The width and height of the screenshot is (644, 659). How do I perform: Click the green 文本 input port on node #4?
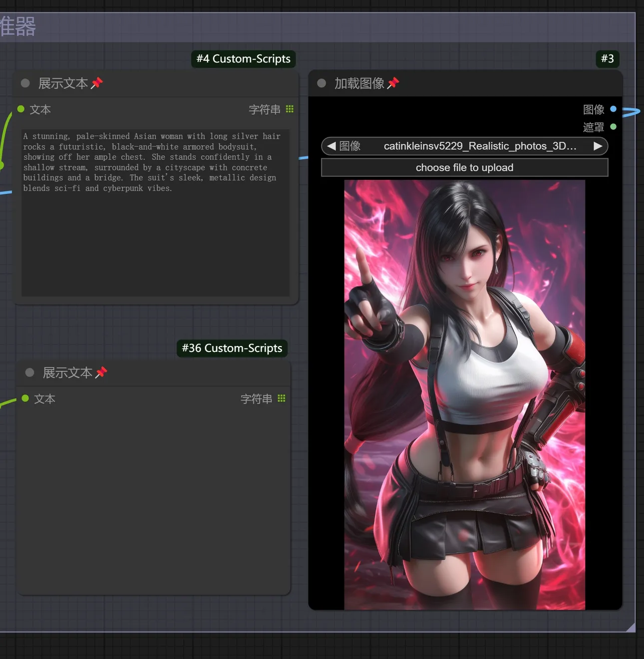(21, 109)
